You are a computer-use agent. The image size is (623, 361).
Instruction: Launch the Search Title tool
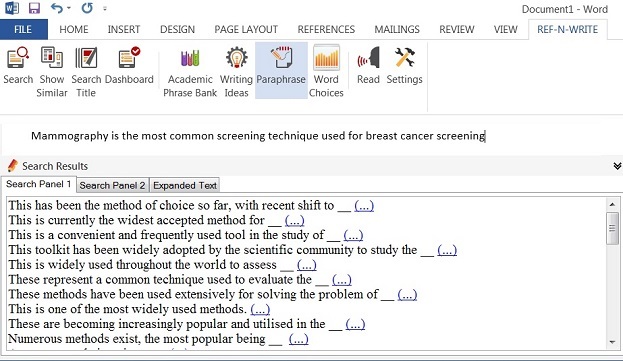coord(86,71)
